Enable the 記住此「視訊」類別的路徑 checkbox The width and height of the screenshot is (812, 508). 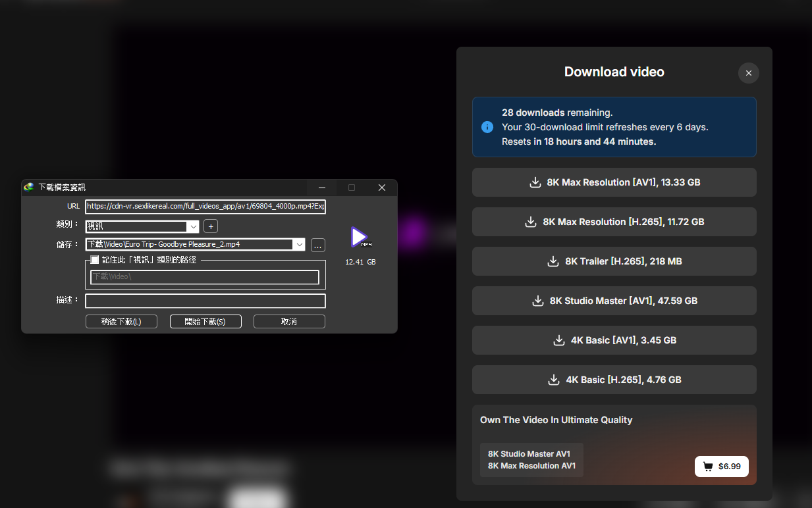pyautogui.click(x=95, y=260)
